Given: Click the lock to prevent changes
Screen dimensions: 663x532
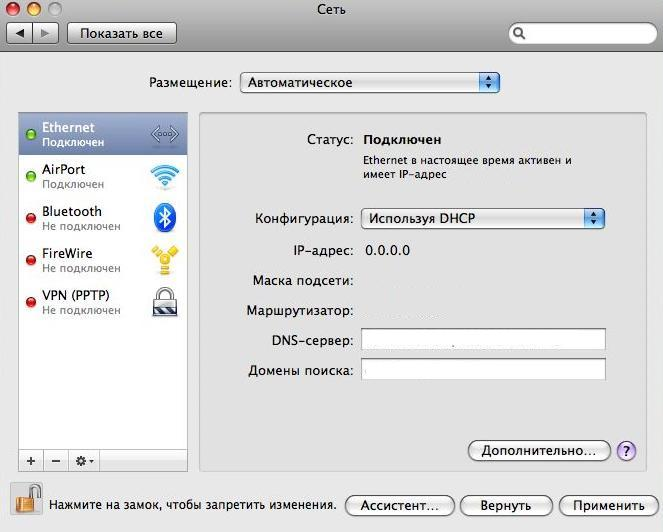Looking at the screenshot, I should pos(27,499).
